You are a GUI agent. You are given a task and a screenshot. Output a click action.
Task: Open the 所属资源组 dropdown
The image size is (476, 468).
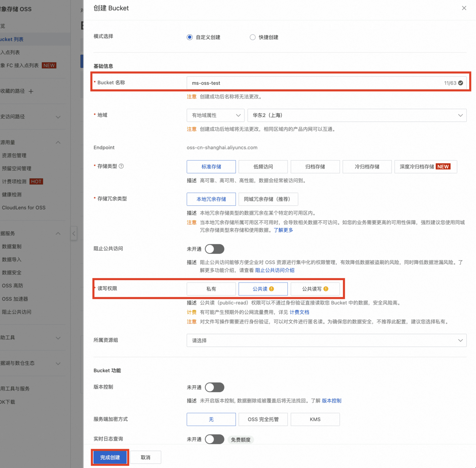pyautogui.click(x=326, y=340)
